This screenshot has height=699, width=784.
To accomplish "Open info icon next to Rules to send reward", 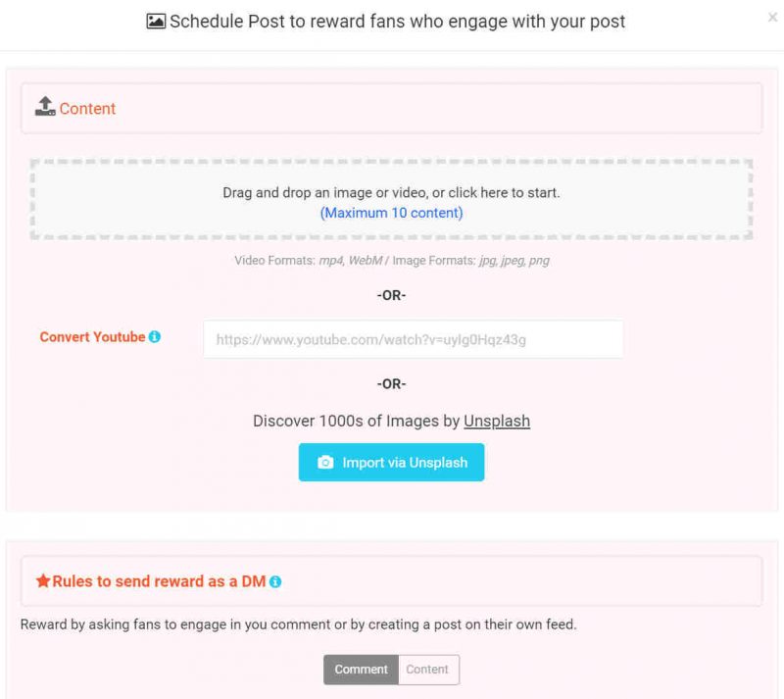I will (x=275, y=582).
